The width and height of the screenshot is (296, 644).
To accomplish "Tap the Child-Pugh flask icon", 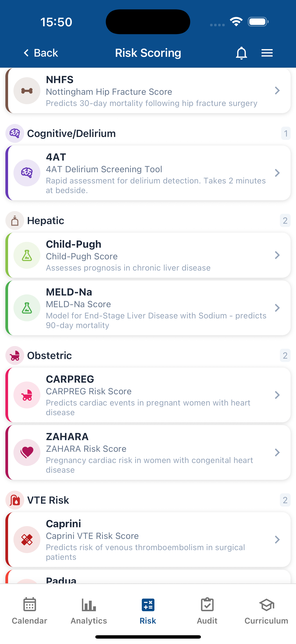I will [x=27, y=255].
